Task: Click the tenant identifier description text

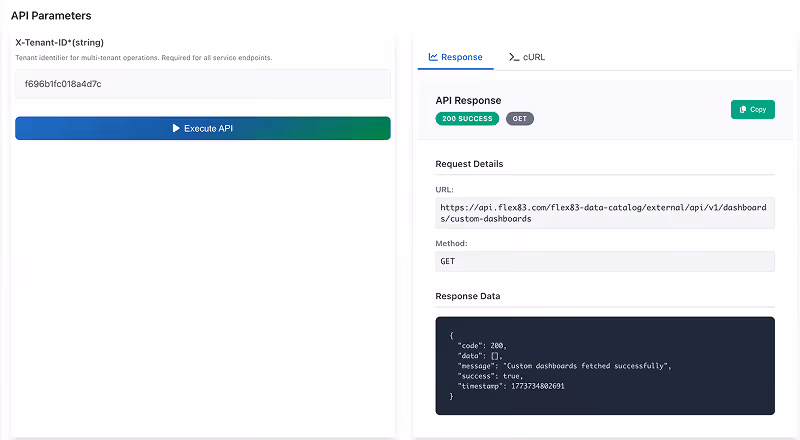Action: (x=144, y=58)
